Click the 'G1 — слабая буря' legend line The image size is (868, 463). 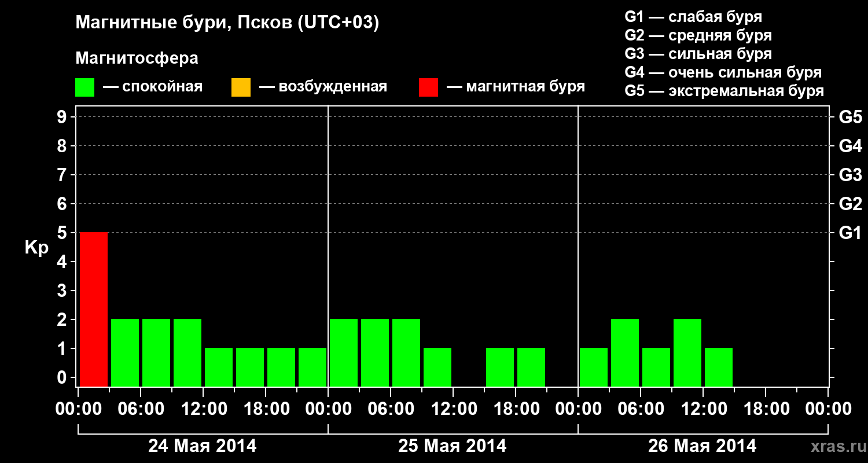[693, 17]
